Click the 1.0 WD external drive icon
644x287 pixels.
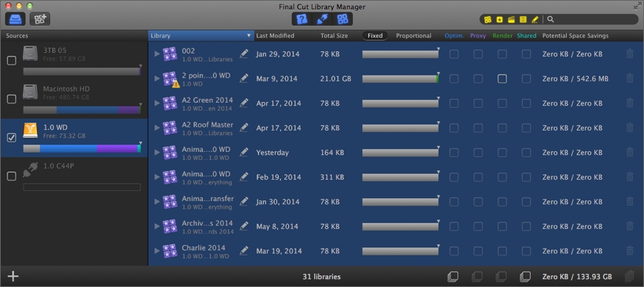(x=30, y=131)
